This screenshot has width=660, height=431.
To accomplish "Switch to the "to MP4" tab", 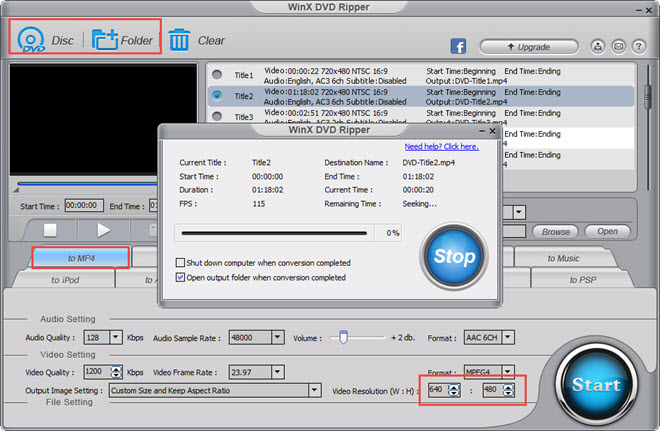I will pyautogui.click(x=80, y=258).
